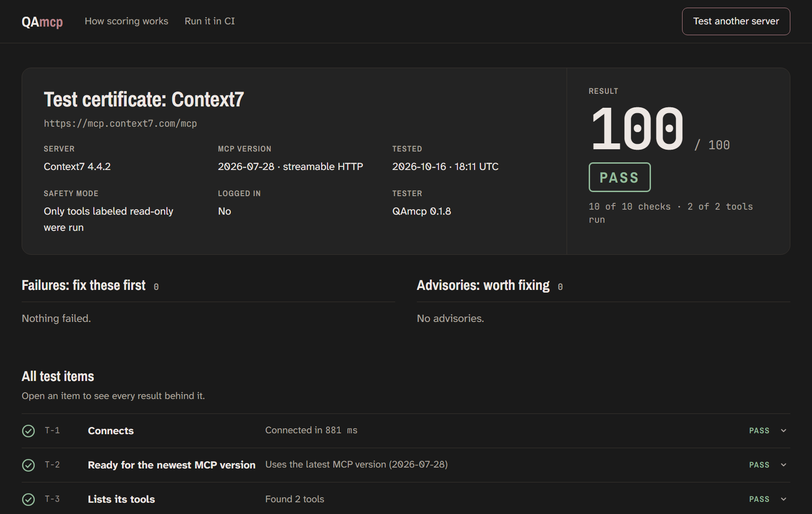The image size is (812, 514).
Task: Click the QAmcp logo
Action: [x=42, y=22]
